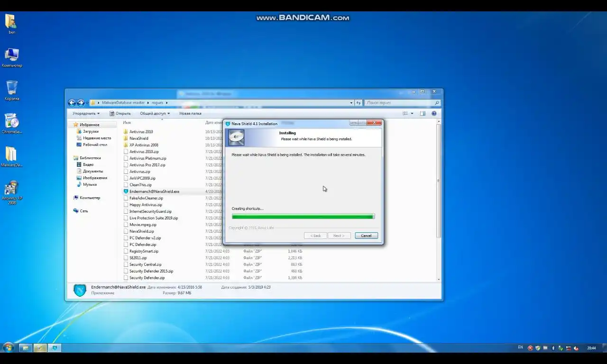Select the PC Defender v2.zip file
Image resolution: width=607 pixels, height=364 pixels.
(x=145, y=238)
